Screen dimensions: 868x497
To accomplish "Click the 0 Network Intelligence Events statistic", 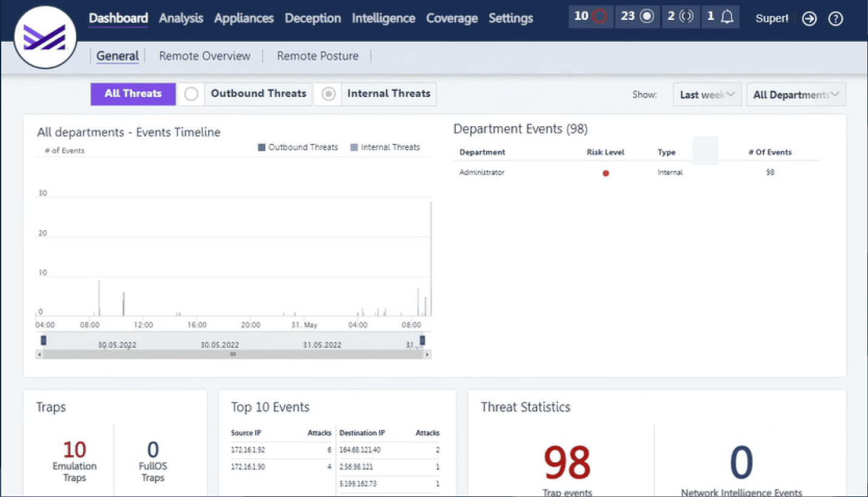I will pos(741,463).
